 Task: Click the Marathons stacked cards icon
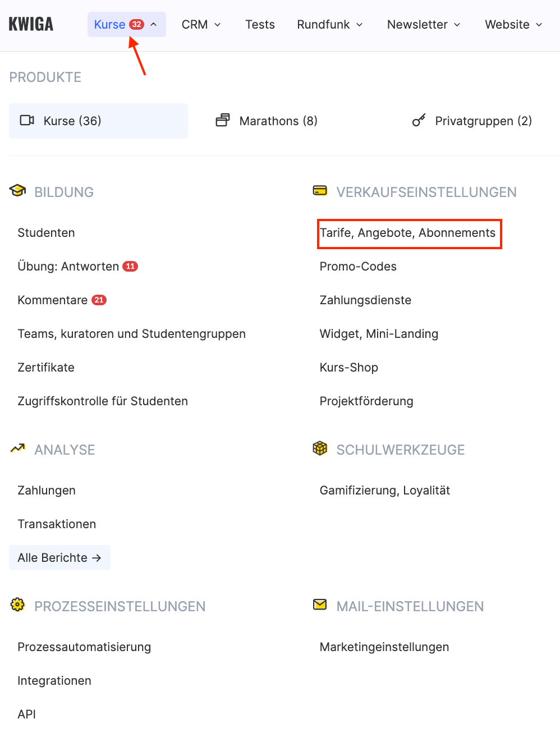(223, 120)
